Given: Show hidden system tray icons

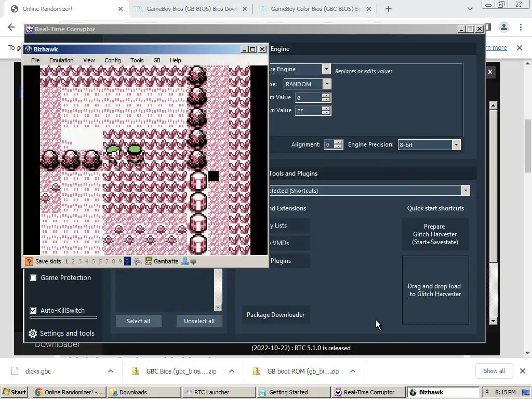Looking at the screenshot, I should coord(487,392).
